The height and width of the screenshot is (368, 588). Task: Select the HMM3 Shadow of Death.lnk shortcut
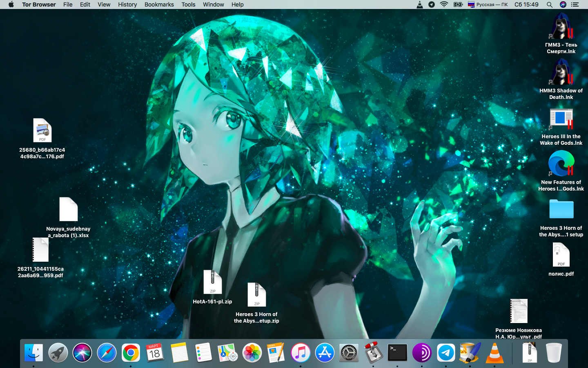tap(561, 79)
